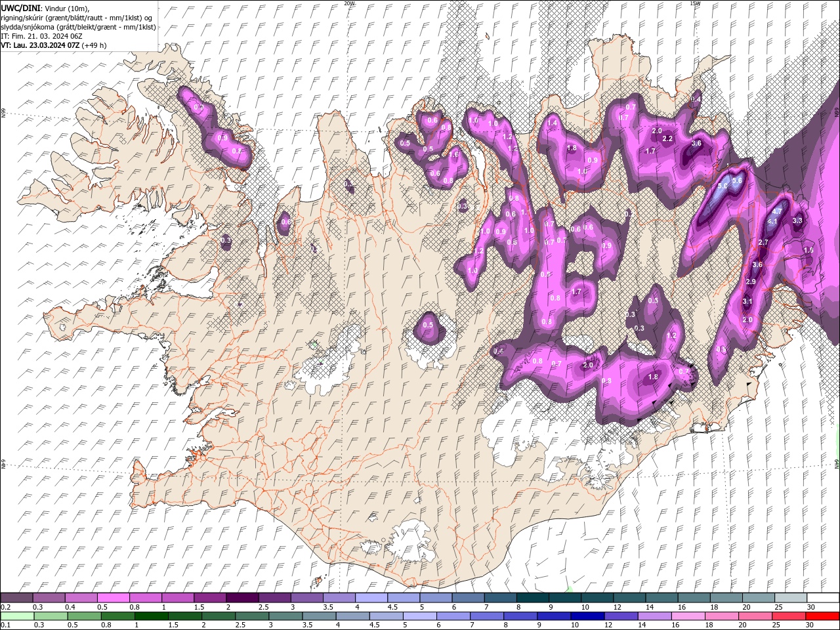Pick the purple-scale legend swatch starting at 0.2
This screenshot has width=840, height=630.
click(x=16, y=598)
